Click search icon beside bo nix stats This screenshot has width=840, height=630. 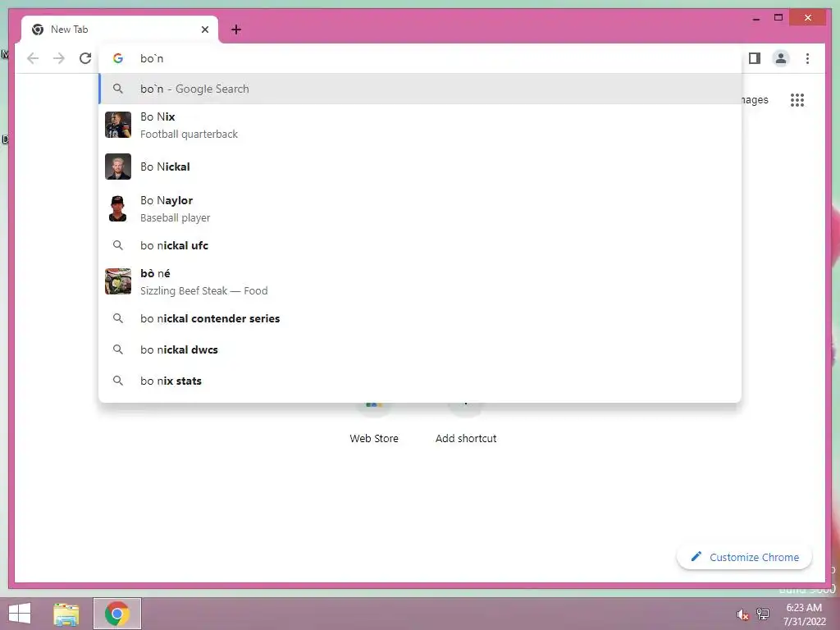pyautogui.click(x=118, y=381)
